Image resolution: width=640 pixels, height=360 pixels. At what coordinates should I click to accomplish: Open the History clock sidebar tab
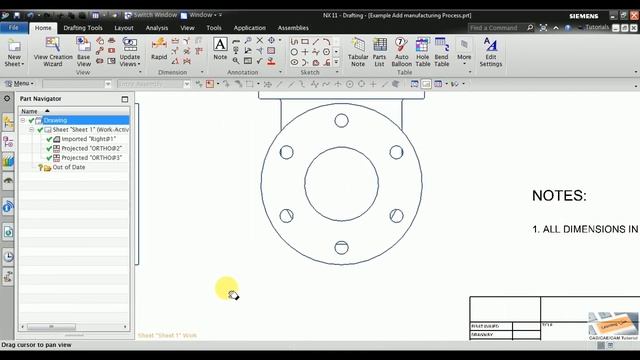tap(8, 257)
